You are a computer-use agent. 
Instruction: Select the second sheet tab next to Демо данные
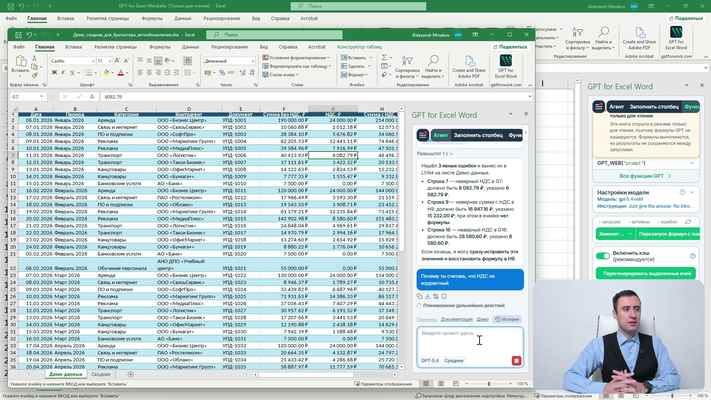click(101, 374)
